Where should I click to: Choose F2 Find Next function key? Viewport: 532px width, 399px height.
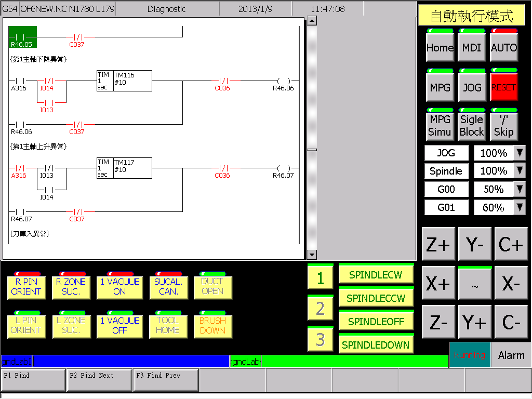[x=99, y=380]
